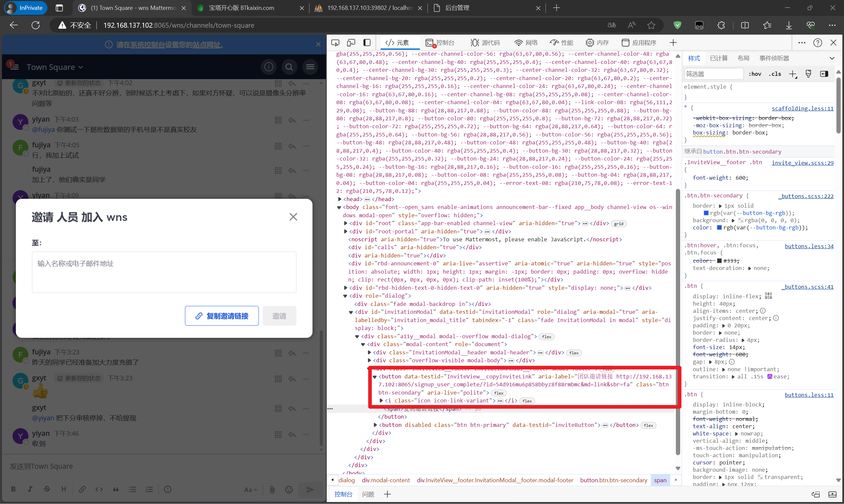Open the 已计算 computed styles tab
The image size is (844, 504).
click(719, 58)
